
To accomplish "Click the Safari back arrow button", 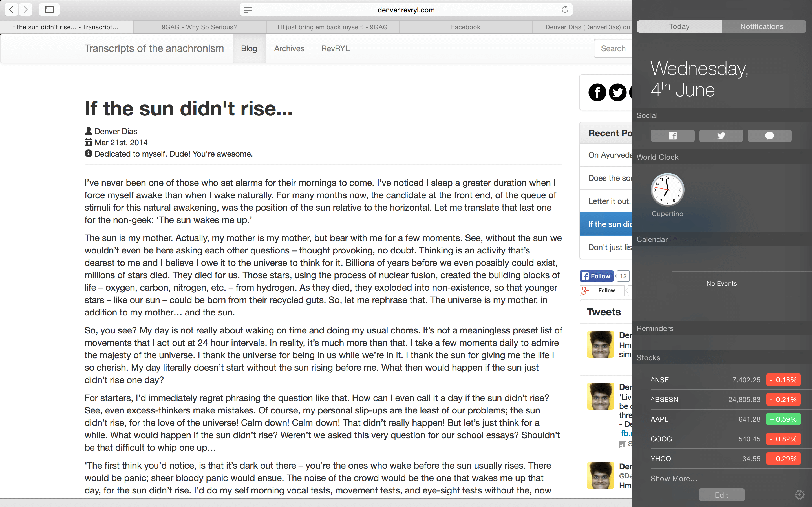I will 11,10.
